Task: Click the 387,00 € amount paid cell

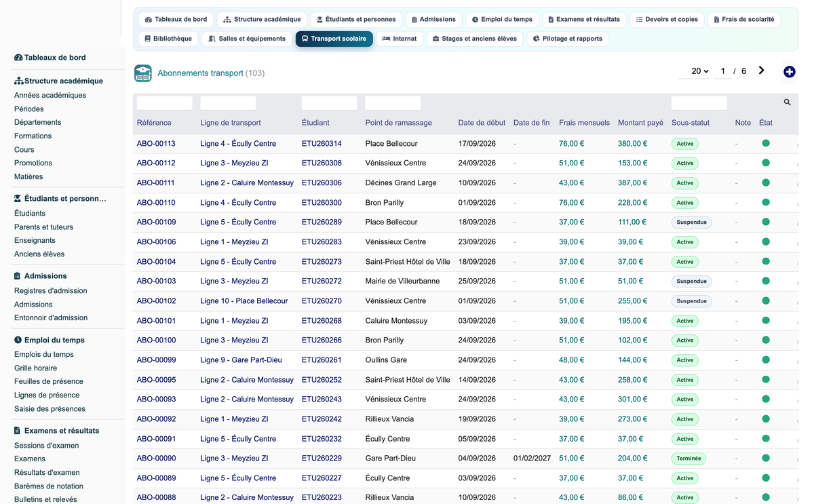Action: 632,182
